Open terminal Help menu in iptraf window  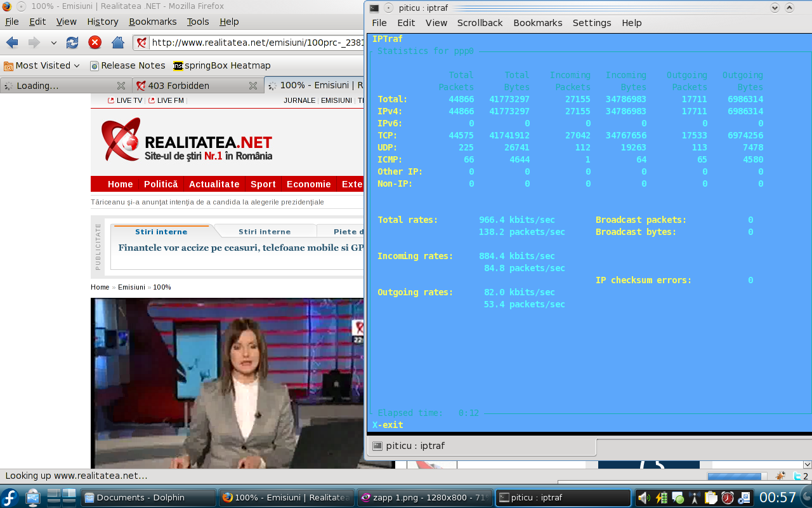[x=632, y=23]
